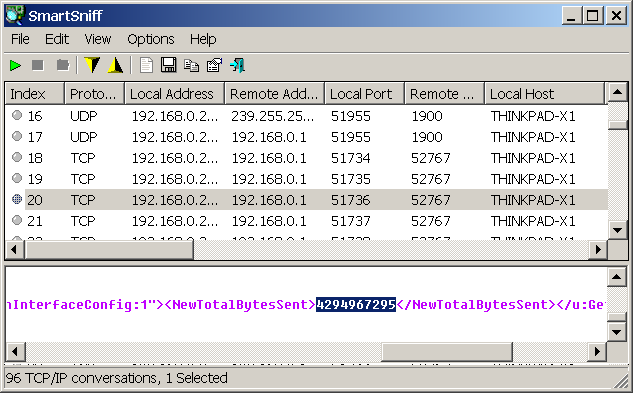
Task: Open the File menu
Action: 20,39
